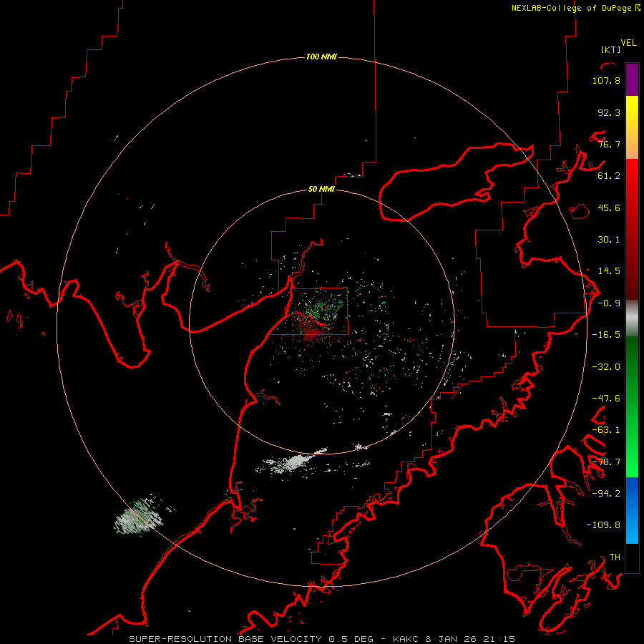Click the 107.8 velocity scale value
Image resolution: width=644 pixels, height=644 pixels.
(x=606, y=80)
